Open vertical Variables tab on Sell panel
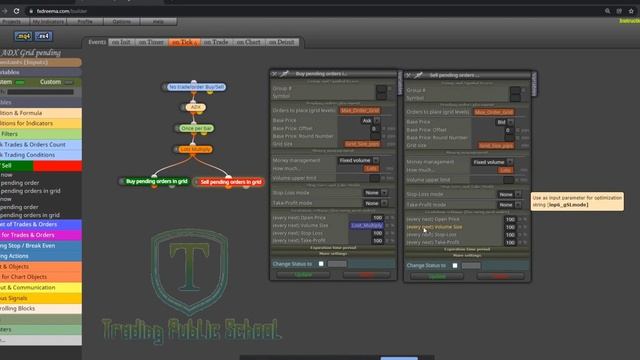This screenshot has width=640, height=360. coord(534,84)
